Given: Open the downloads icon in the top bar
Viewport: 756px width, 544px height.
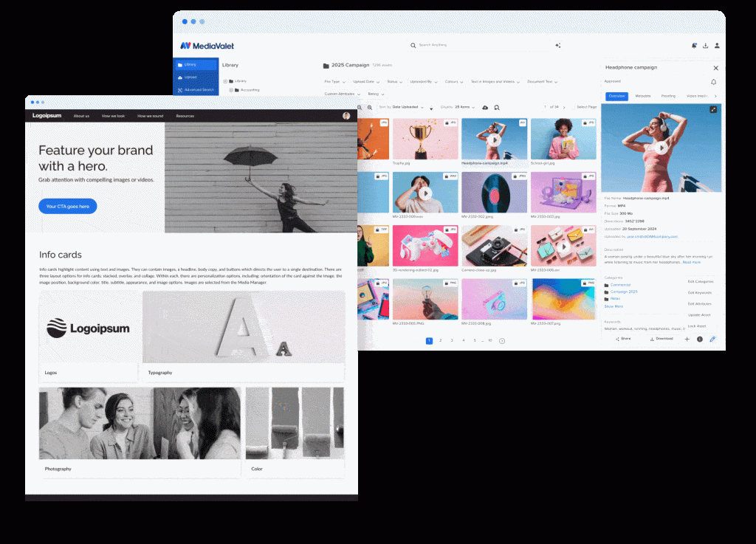Looking at the screenshot, I should click(705, 46).
